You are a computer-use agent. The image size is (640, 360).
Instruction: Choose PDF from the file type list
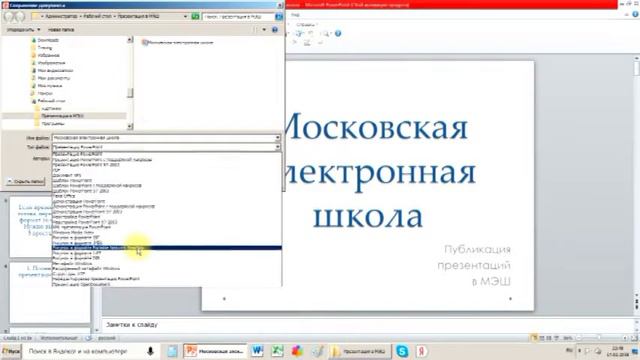[x=167, y=170]
